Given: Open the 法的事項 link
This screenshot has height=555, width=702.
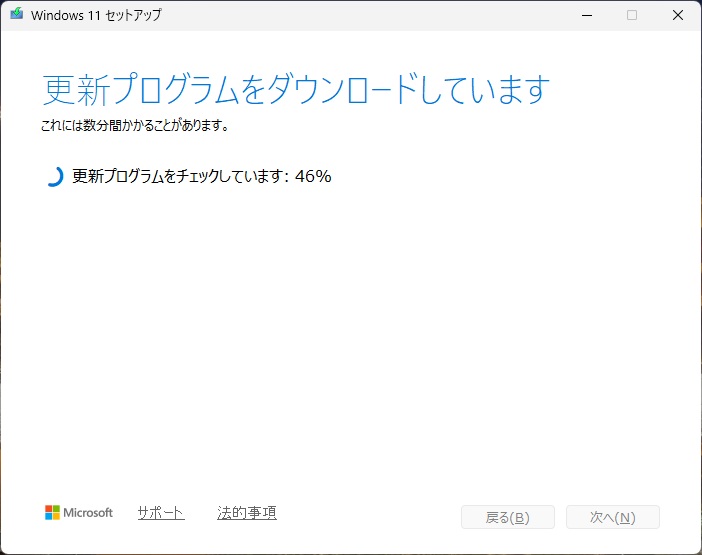Looking at the screenshot, I should (x=247, y=513).
